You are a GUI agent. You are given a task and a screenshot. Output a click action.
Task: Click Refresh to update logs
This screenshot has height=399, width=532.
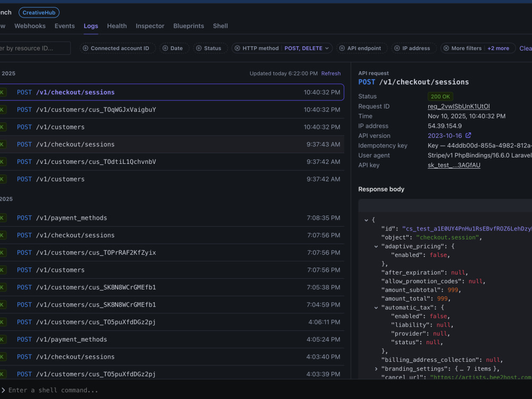pyautogui.click(x=331, y=73)
